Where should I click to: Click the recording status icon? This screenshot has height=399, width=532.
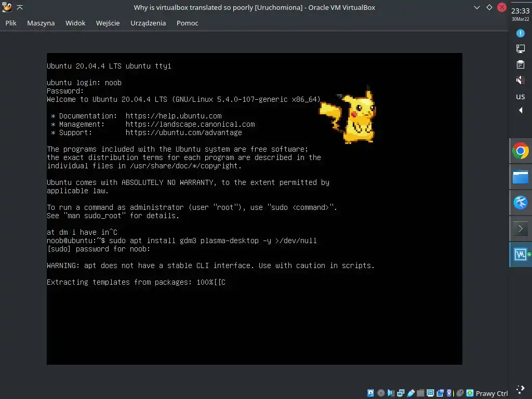(440, 393)
